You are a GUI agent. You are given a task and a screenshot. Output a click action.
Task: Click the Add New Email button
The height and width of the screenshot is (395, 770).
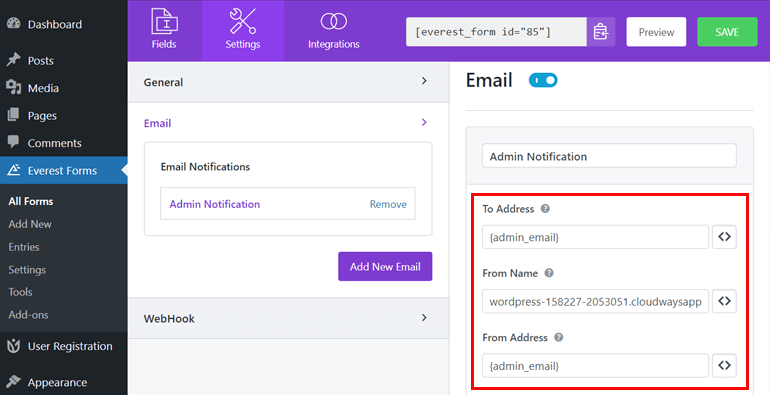click(x=385, y=266)
